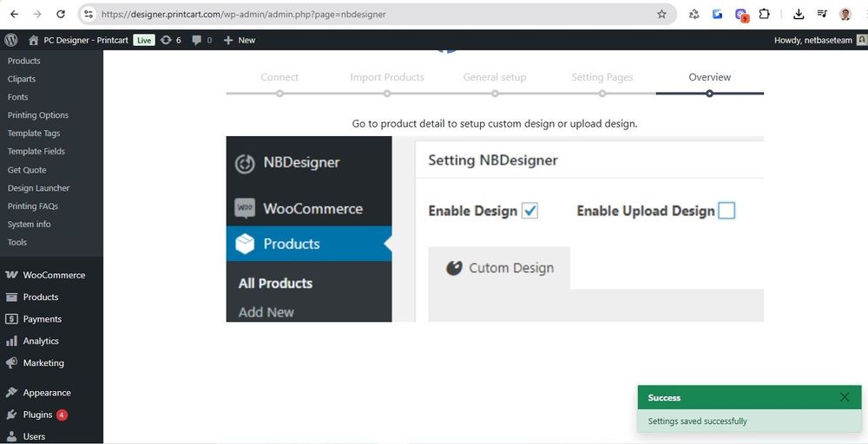Switch to the General setup step
Viewport: 868px width, 444px height.
pos(494,77)
